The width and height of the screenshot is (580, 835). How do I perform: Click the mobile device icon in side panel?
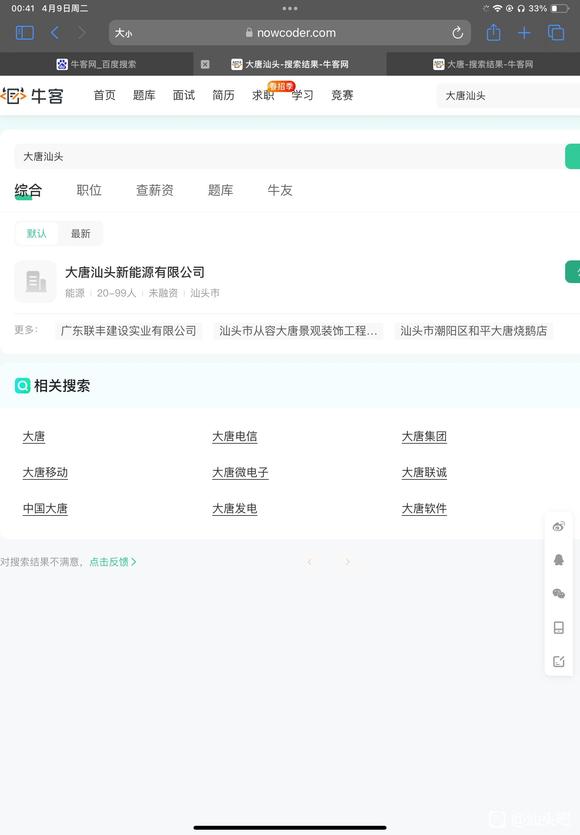(559, 628)
